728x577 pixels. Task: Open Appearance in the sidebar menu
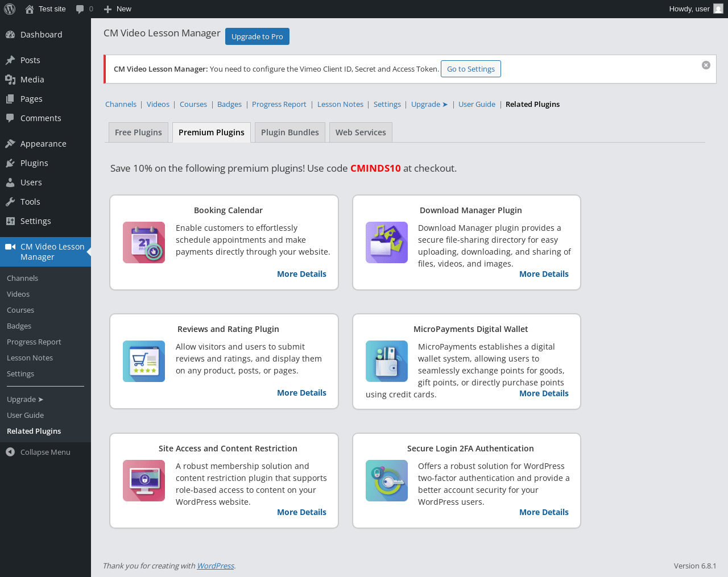[43, 144]
